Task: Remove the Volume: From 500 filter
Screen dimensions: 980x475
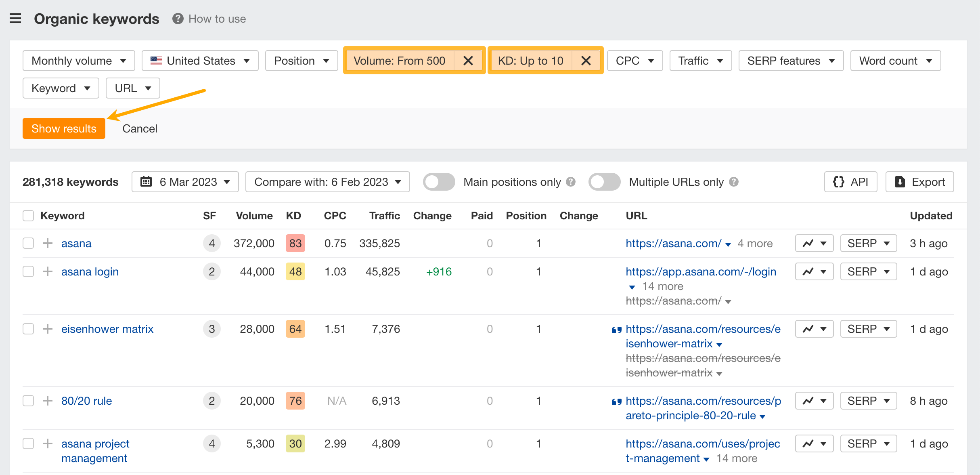Action: click(468, 61)
